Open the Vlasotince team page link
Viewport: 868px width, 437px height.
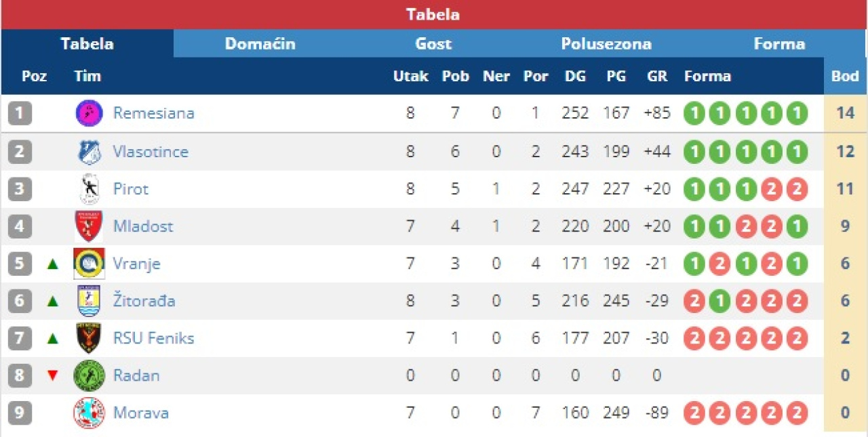(151, 152)
